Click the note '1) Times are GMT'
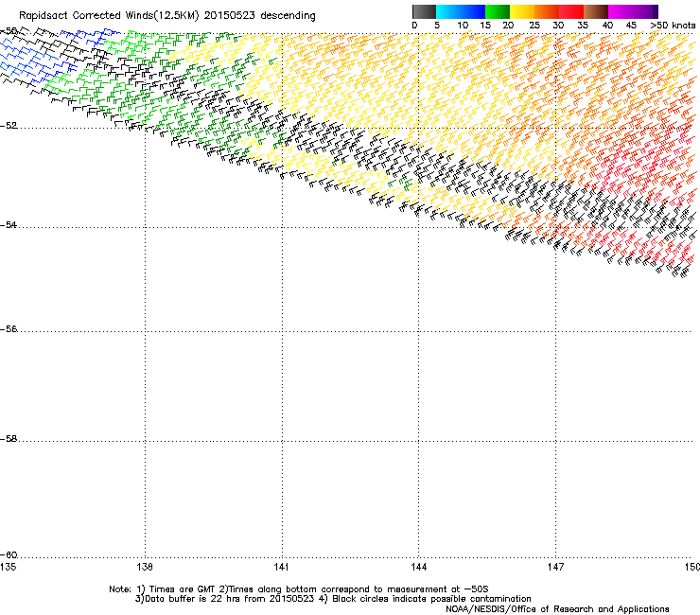Screen dimensions: 700x615 pos(176,589)
